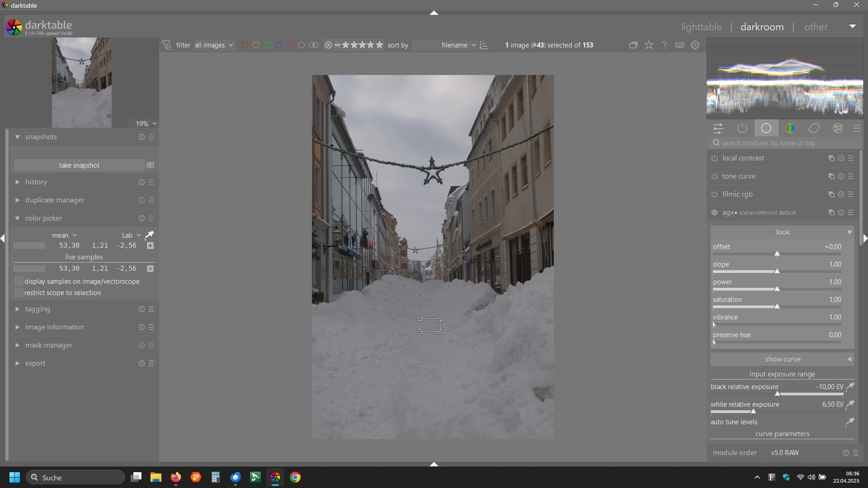
Task: Switch to the lighttable view
Action: [x=701, y=27]
